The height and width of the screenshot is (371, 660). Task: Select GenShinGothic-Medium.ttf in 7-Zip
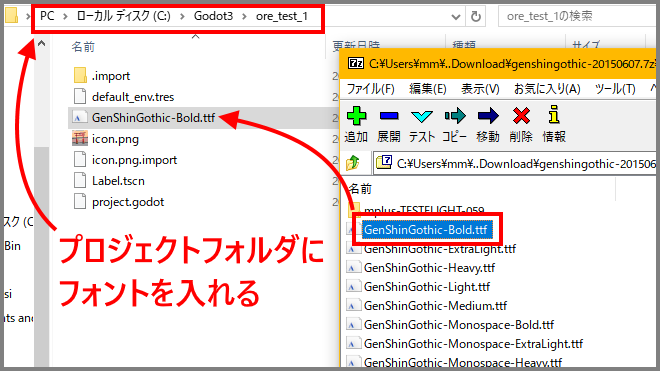(x=435, y=306)
